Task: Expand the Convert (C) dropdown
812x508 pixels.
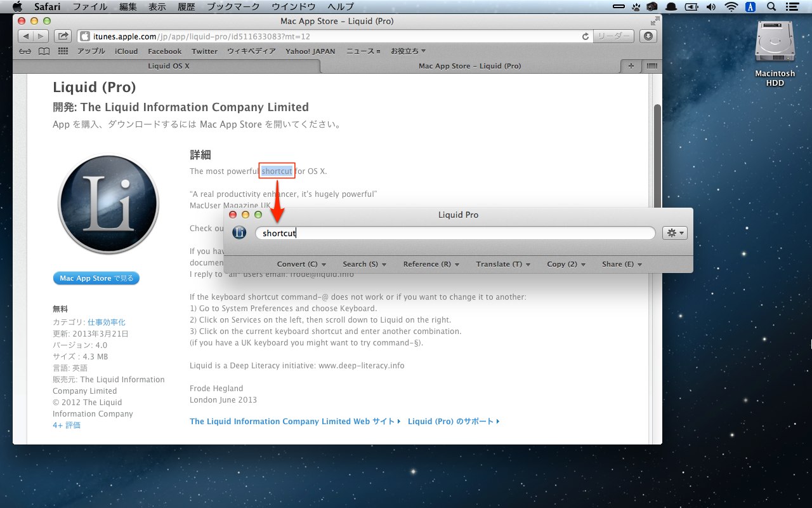Action: click(x=301, y=264)
